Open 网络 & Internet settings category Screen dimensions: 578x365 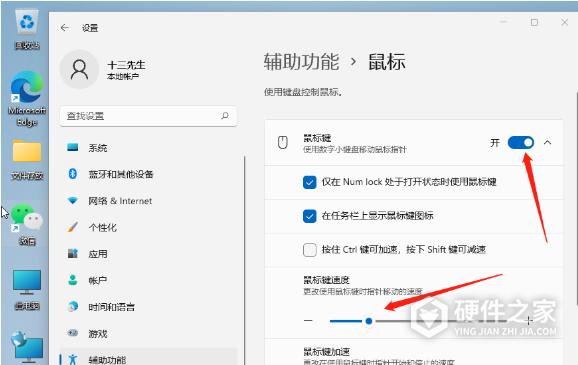point(148,201)
